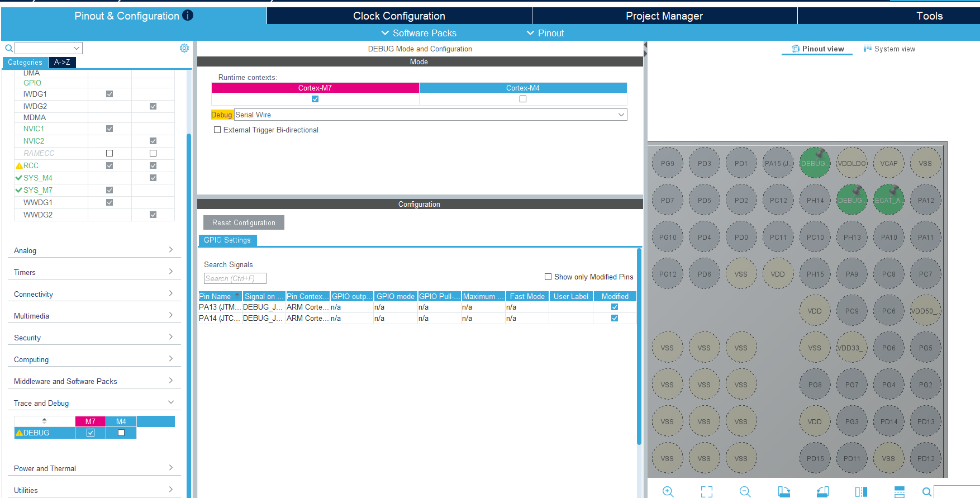Zoom in on the chip pinout

coord(668,491)
